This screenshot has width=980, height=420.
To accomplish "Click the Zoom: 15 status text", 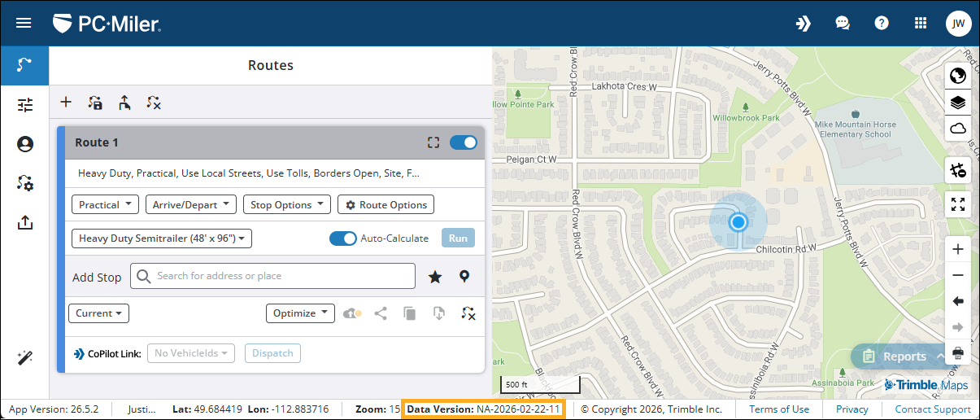I will point(378,409).
